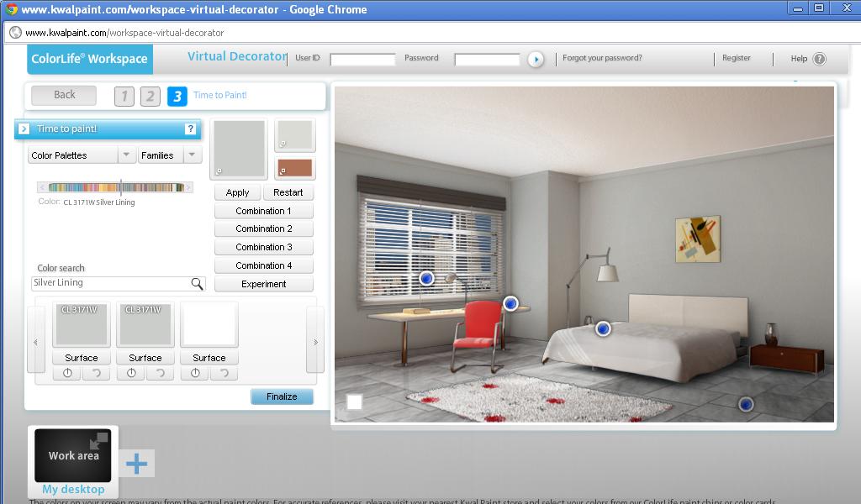Screen dimensions: 861x504
Task: Click the right arrow of the color strip
Action: pyautogui.click(x=188, y=187)
